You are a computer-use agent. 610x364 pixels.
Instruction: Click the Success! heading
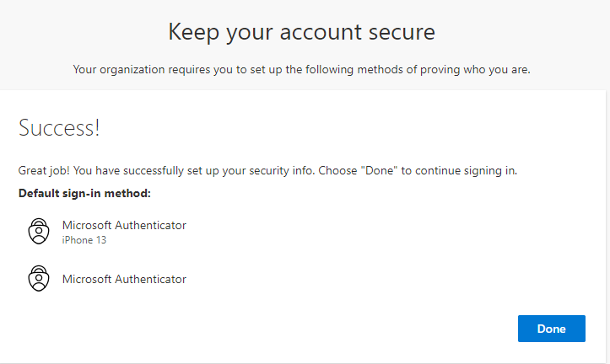coord(59,128)
